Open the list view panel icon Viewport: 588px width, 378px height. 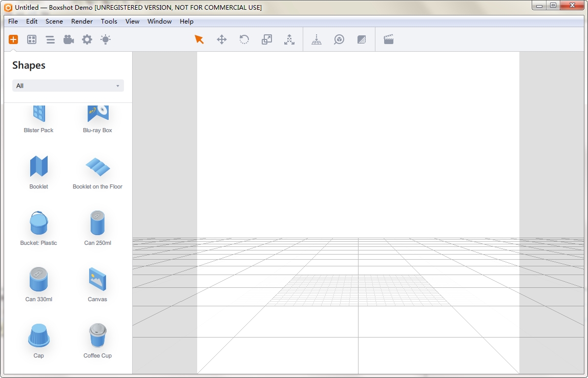[50, 39]
